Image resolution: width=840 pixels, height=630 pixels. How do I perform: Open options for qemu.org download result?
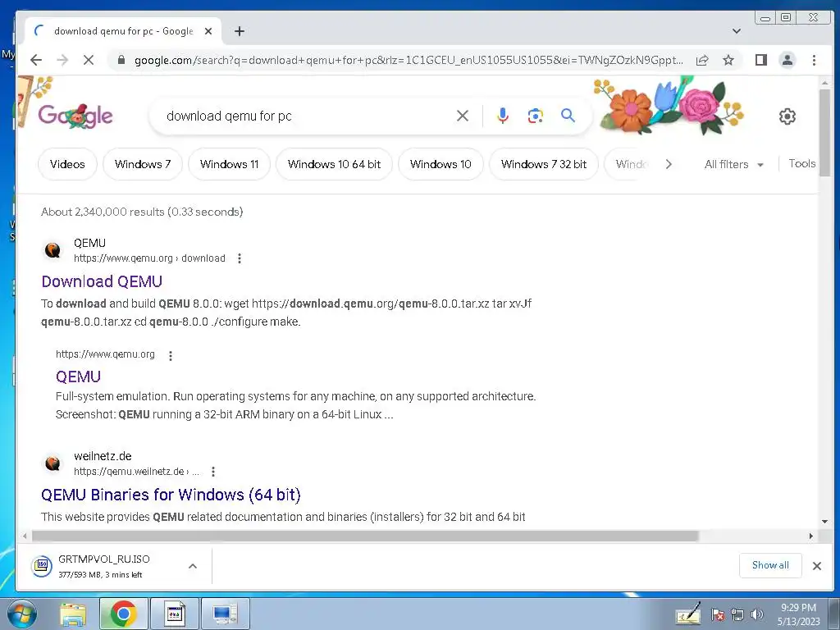(x=240, y=258)
